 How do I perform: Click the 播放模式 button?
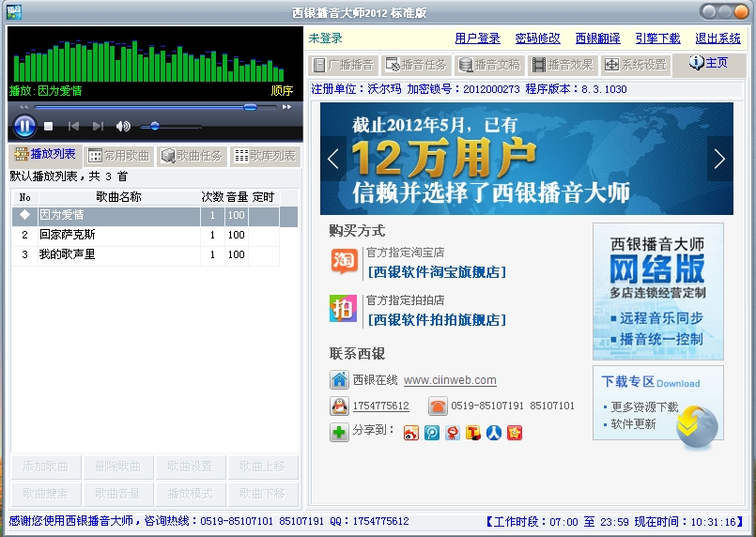[191, 493]
